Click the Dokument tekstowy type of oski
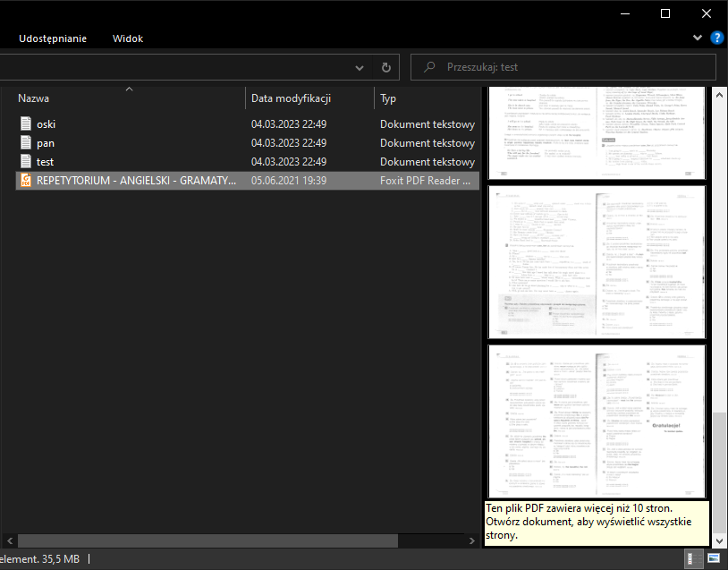Screen dimensions: 728x570 click(x=427, y=124)
